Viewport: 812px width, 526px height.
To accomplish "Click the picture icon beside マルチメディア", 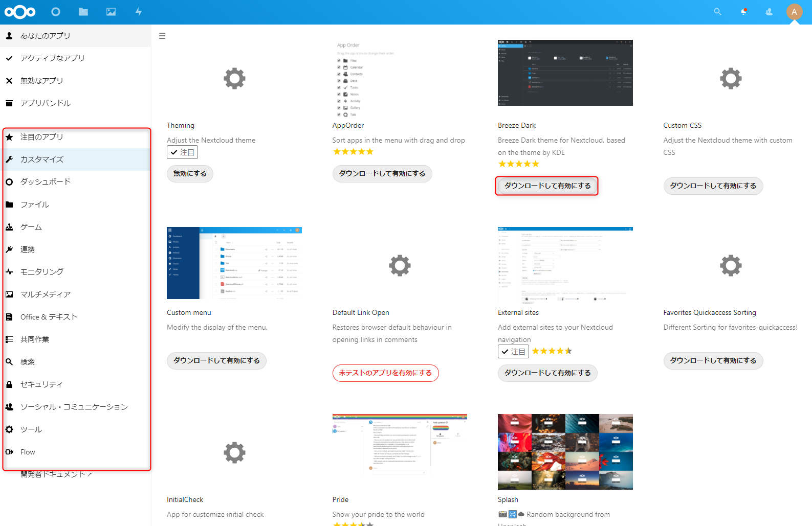I will point(9,294).
